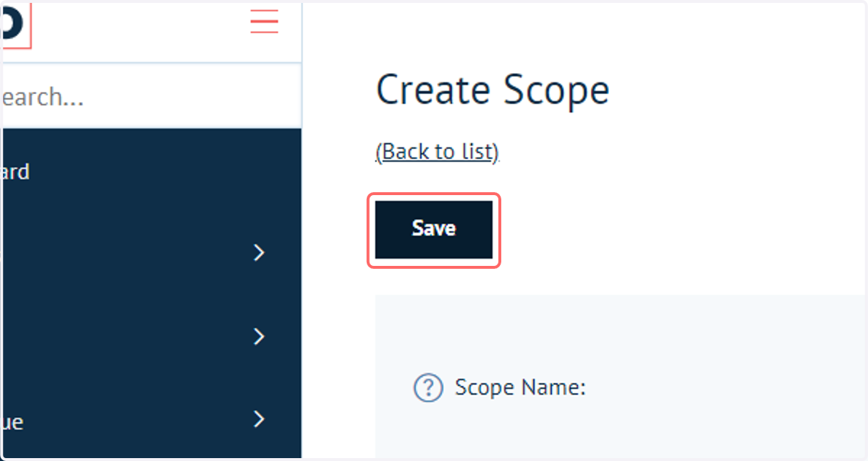Image resolution: width=868 pixels, height=461 pixels.
Task: Click the Scope Name label
Action: 520,388
